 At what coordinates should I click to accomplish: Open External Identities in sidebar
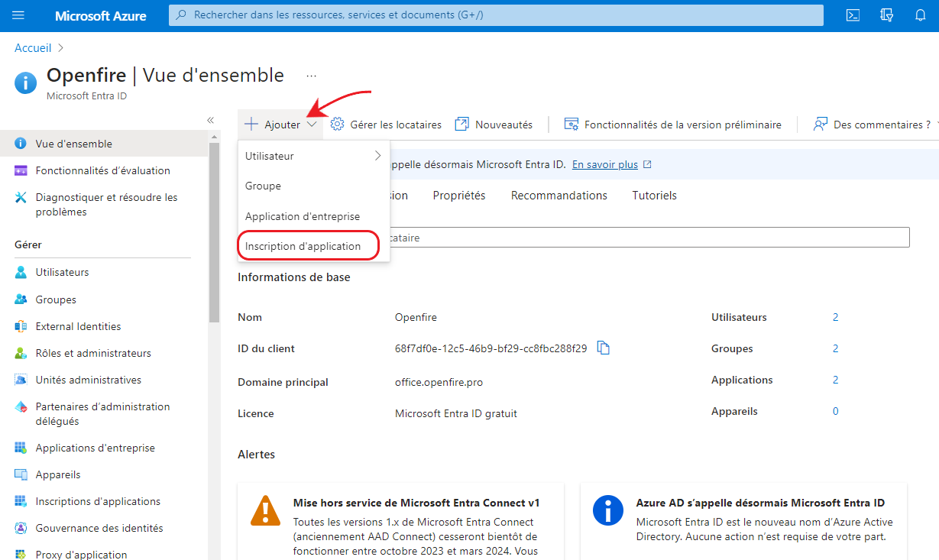click(x=78, y=326)
